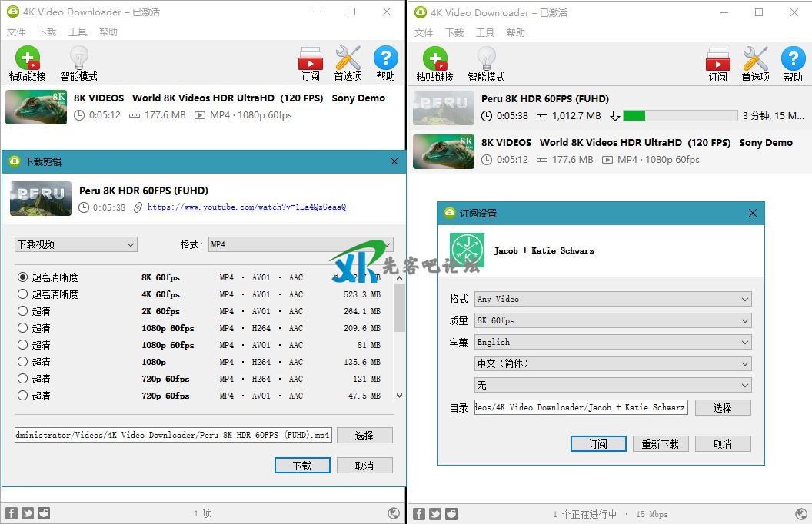Click Twitter icon in right window status bar

(x=435, y=513)
